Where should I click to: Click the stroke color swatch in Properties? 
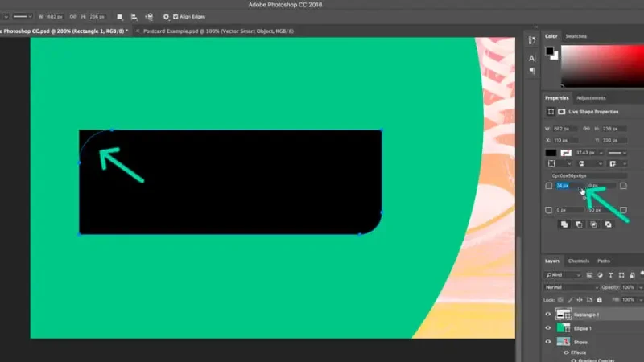pyautogui.click(x=566, y=153)
